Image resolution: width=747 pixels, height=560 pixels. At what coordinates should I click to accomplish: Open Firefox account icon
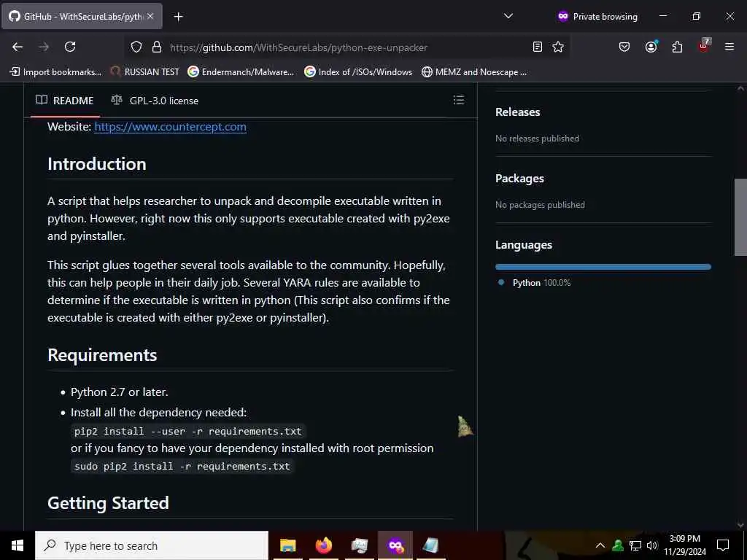(x=651, y=47)
